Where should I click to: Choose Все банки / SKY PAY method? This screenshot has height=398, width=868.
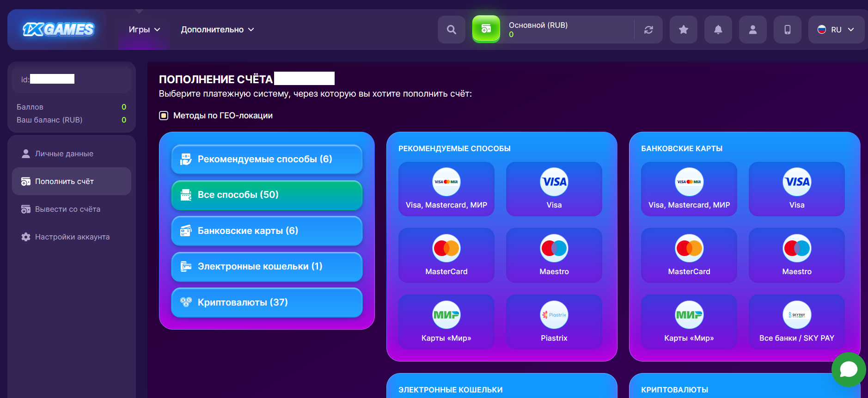click(797, 322)
